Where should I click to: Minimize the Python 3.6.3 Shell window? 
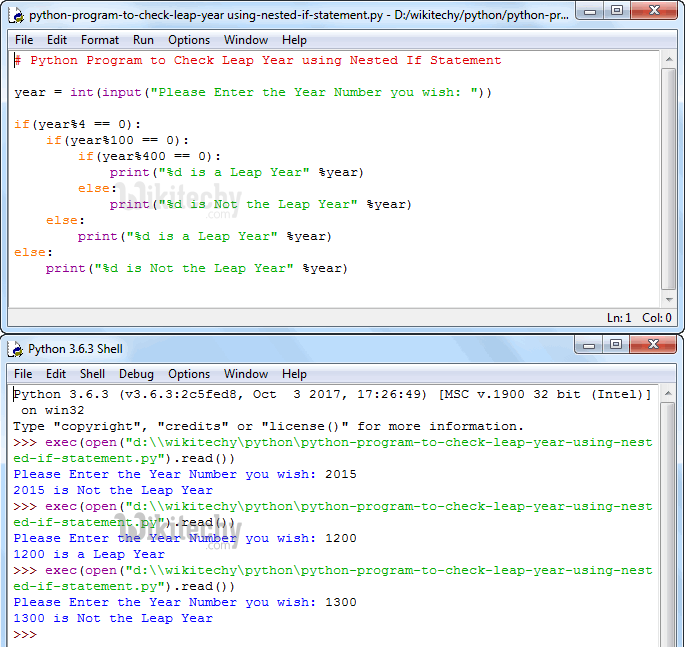(x=589, y=345)
